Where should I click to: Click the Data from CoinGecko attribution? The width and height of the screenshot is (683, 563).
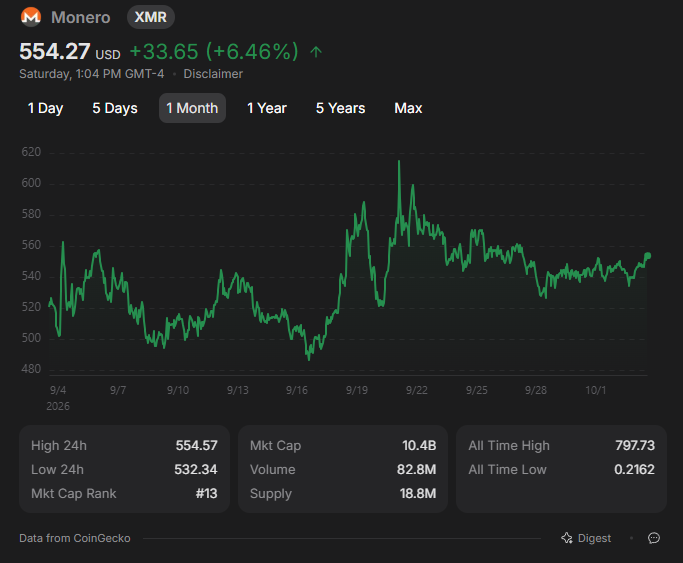point(75,538)
